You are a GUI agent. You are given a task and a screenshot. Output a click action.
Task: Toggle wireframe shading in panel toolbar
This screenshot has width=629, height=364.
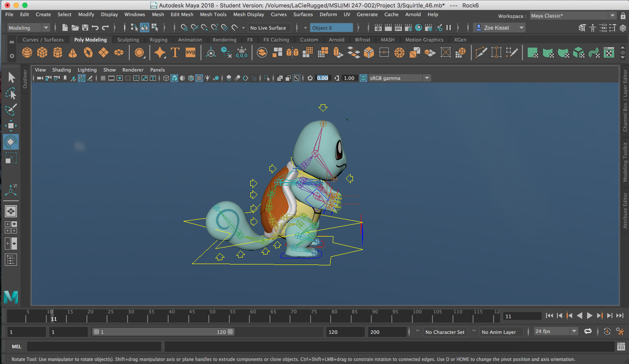coord(166,78)
